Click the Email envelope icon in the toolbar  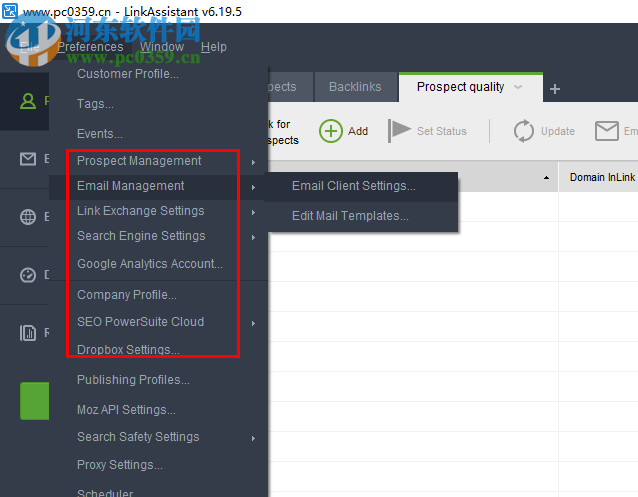pyautogui.click(x=607, y=131)
